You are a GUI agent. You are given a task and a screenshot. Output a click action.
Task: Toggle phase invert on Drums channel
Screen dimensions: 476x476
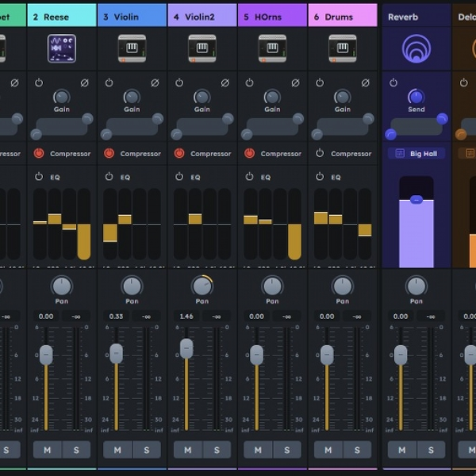(x=365, y=83)
